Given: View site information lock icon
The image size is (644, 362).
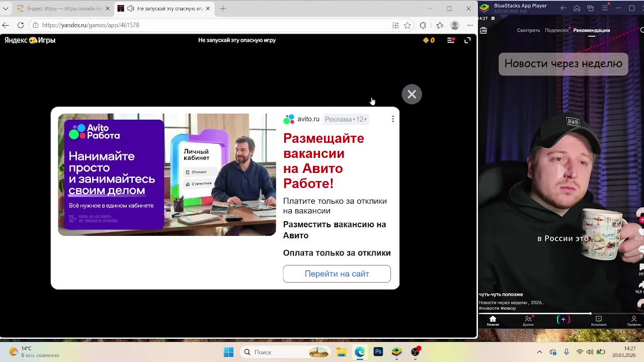Looking at the screenshot, I should click(35, 25).
